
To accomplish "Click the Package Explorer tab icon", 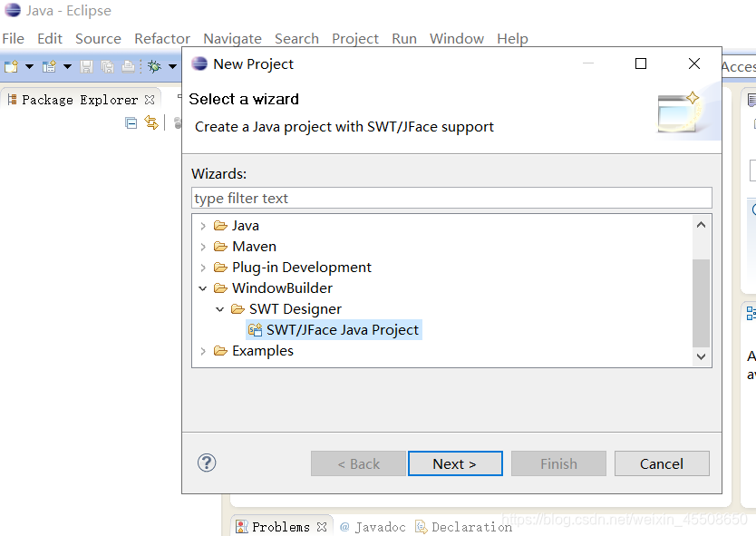I will pos(12,100).
